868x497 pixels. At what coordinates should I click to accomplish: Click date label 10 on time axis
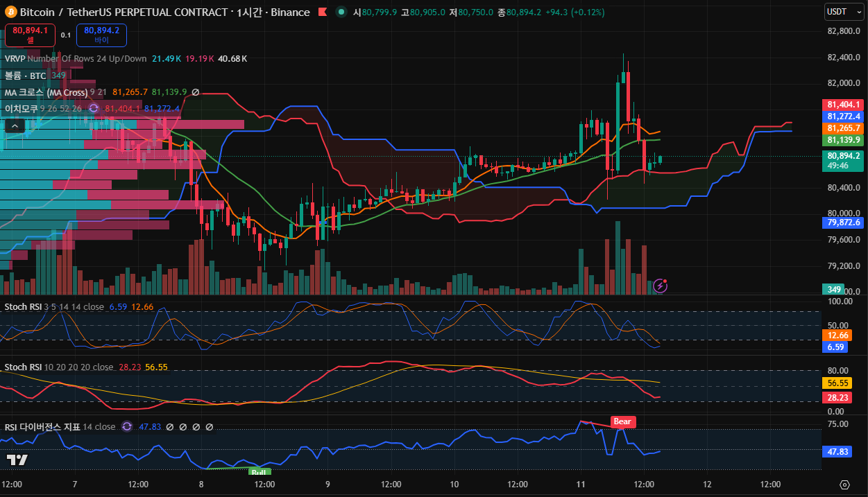pyautogui.click(x=454, y=484)
